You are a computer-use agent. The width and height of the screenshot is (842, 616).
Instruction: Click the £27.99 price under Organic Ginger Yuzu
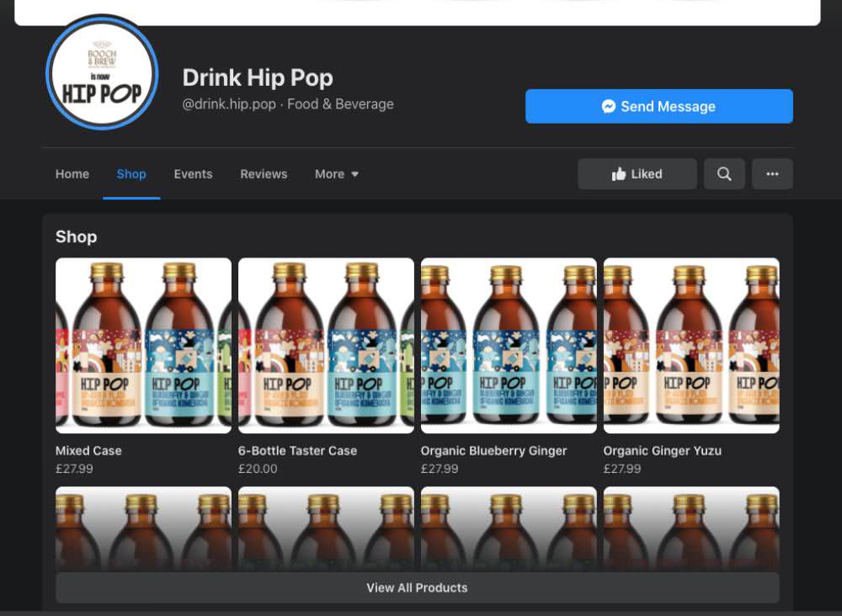click(622, 469)
